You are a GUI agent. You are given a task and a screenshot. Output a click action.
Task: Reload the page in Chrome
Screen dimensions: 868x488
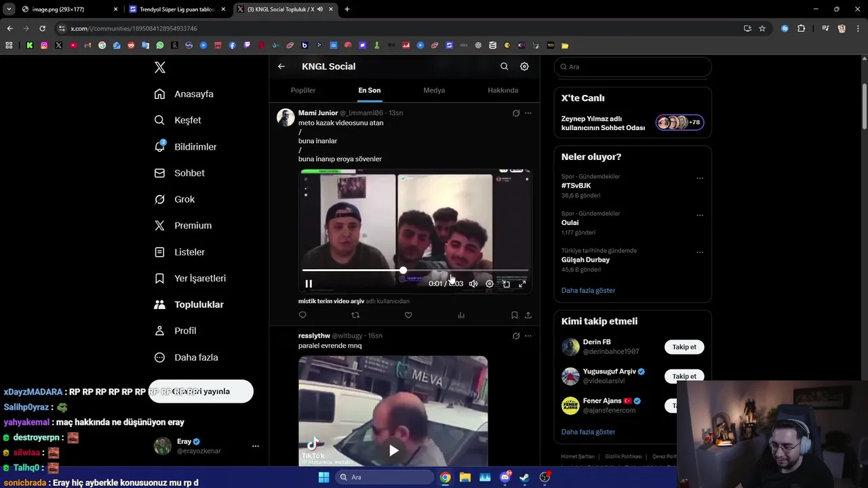pos(42,28)
